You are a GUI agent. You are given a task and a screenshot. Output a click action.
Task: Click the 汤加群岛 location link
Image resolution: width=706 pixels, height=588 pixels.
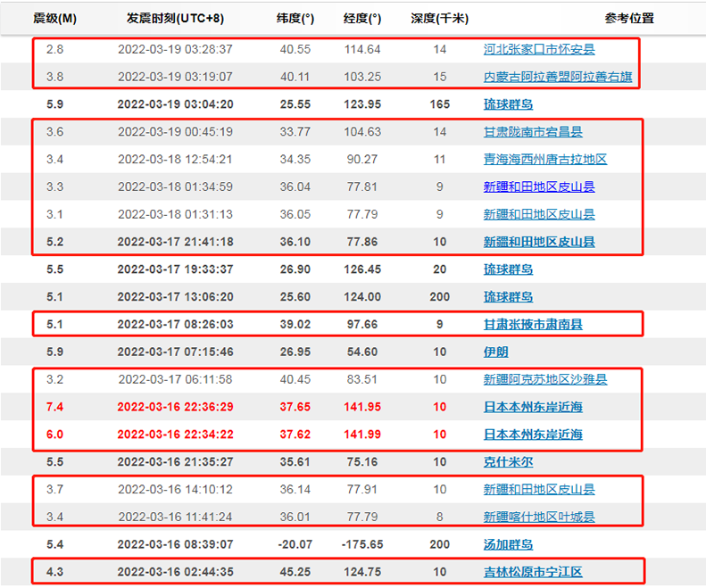point(508,544)
